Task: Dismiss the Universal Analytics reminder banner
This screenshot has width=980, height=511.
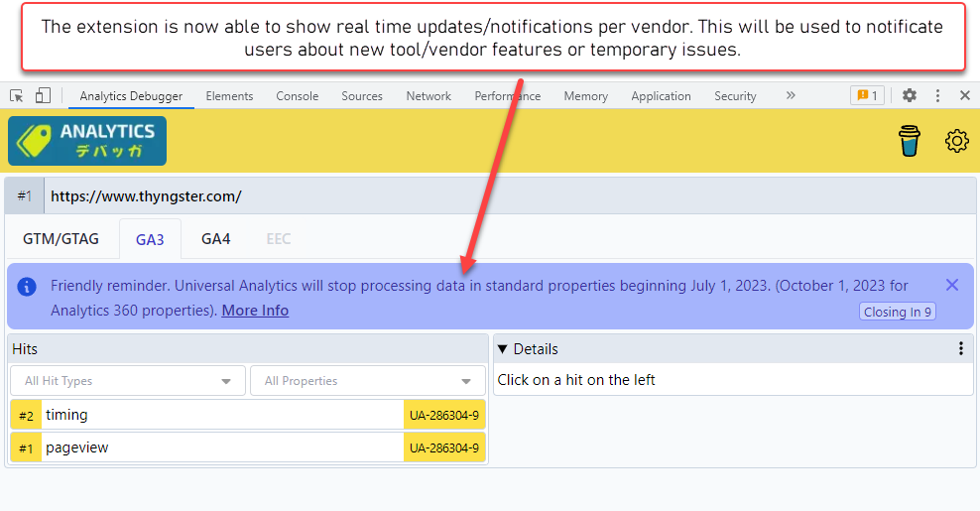Action: (x=952, y=286)
